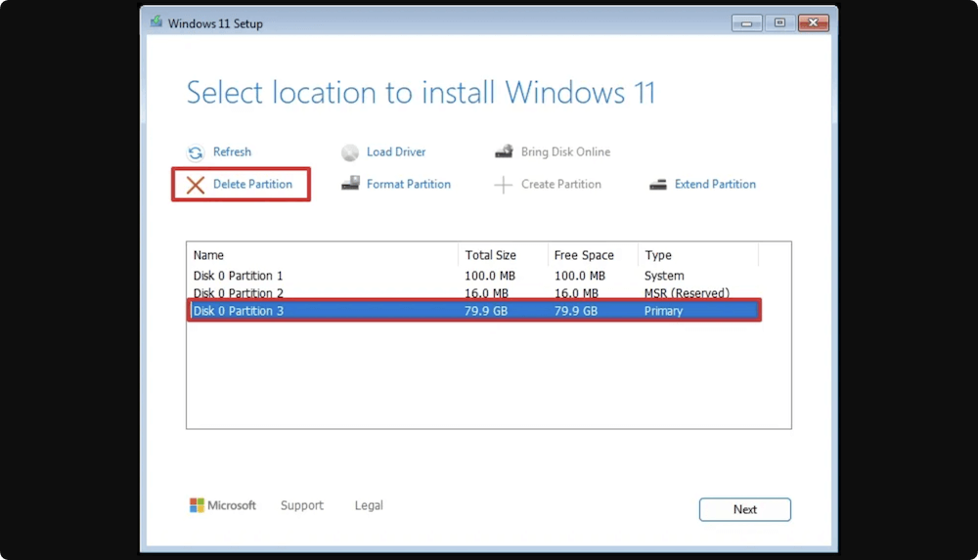Click the Load Driver disc icon

point(350,152)
